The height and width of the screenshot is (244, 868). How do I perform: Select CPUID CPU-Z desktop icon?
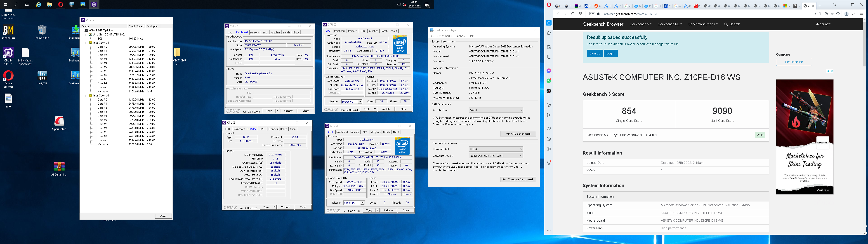[x=8, y=57]
